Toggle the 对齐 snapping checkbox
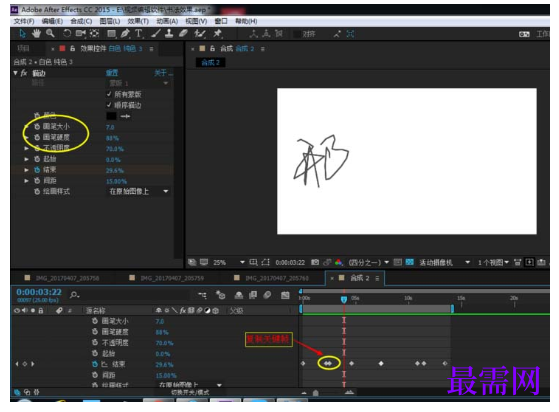Screen dimensions: 559x412 point(296,34)
